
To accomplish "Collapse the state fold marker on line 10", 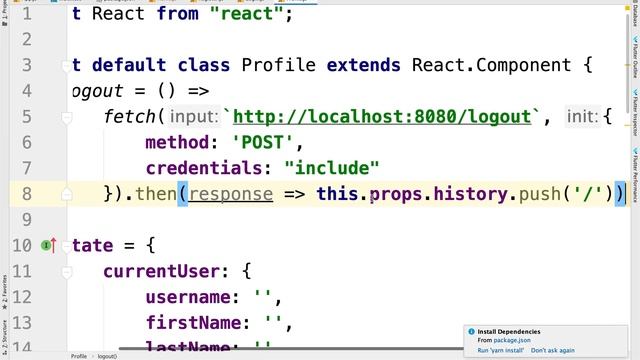I will coord(66,246).
